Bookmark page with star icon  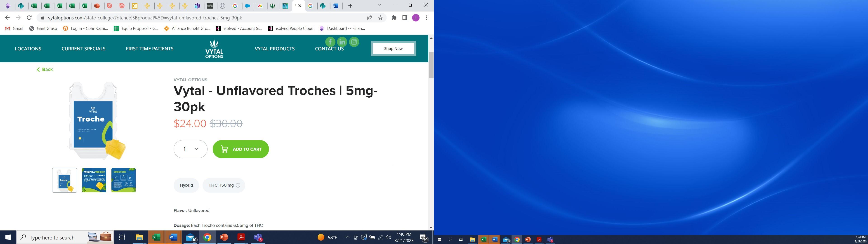(380, 18)
